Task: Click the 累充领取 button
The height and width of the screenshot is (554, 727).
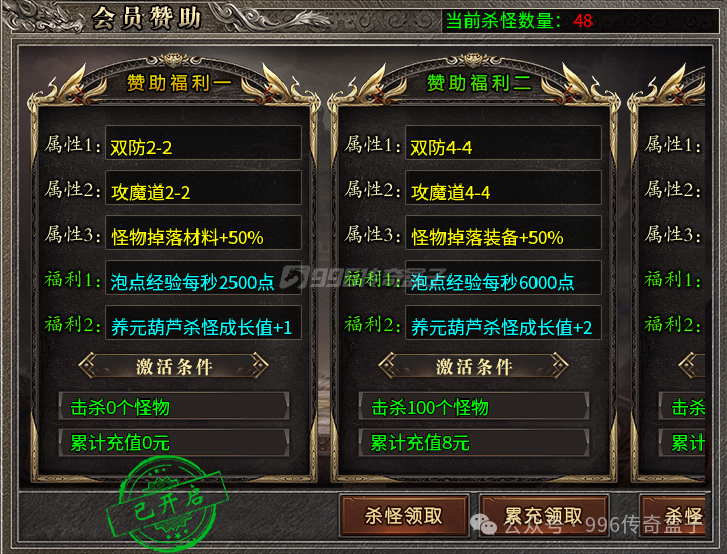Action: (x=543, y=516)
